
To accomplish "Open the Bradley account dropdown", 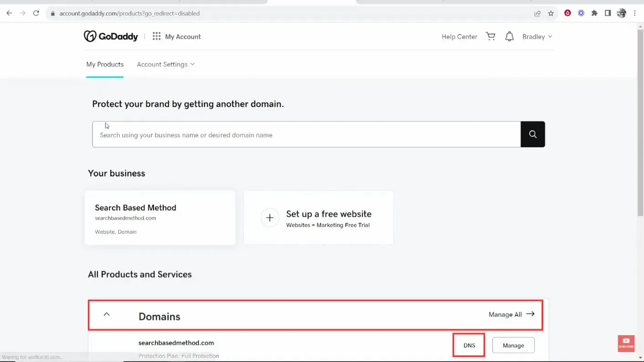I will tap(537, 36).
